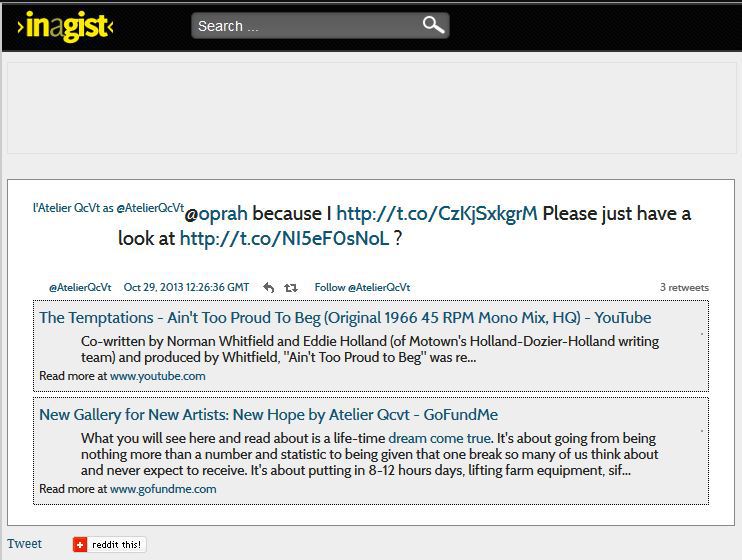The height and width of the screenshot is (560, 742).
Task: Click the magnifying glass search icon
Action: (x=433, y=25)
